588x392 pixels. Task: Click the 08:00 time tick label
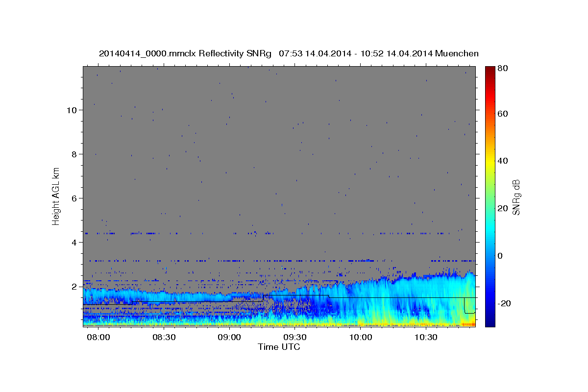(x=99, y=338)
